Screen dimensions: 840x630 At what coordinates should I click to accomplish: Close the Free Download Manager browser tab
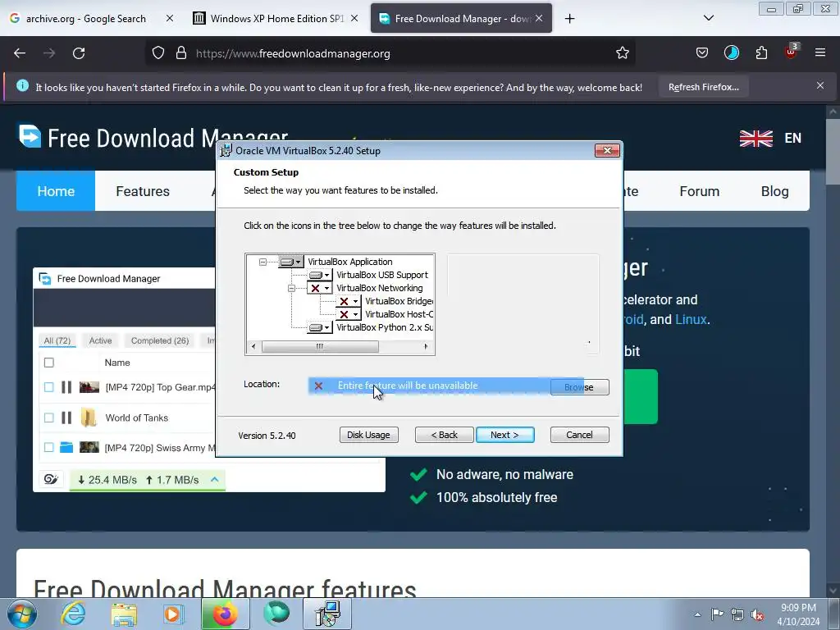click(539, 18)
